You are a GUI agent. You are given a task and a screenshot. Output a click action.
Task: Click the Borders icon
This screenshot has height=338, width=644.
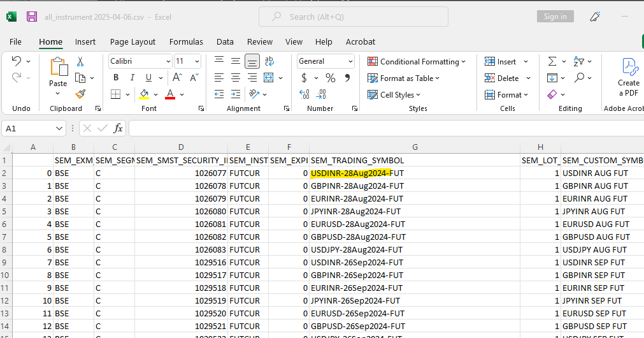coord(116,94)
